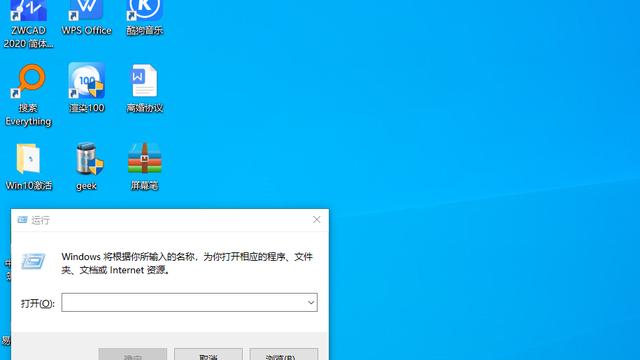
Task: Click the 运行 dialog title text
Action: pos(40,220)
